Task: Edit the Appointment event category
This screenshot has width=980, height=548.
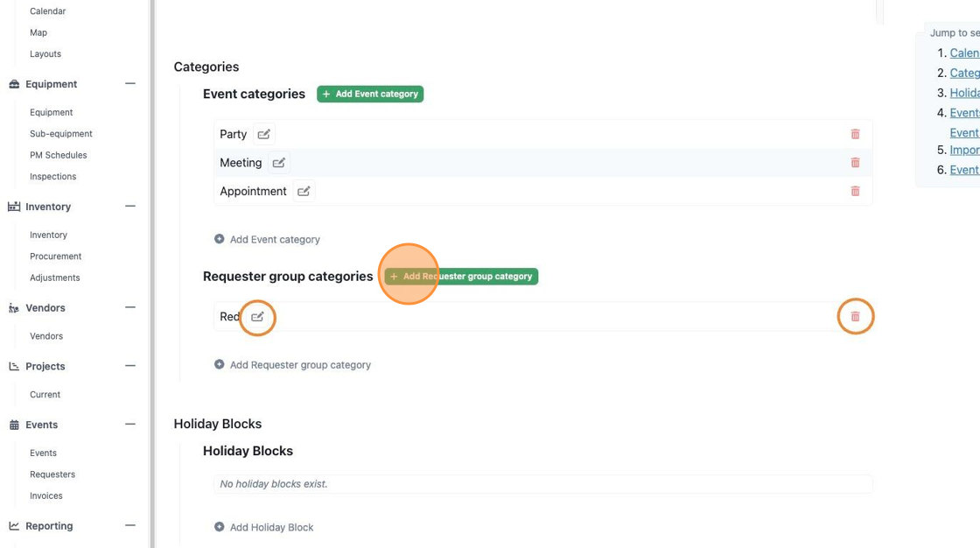Action: pos(304,192)
